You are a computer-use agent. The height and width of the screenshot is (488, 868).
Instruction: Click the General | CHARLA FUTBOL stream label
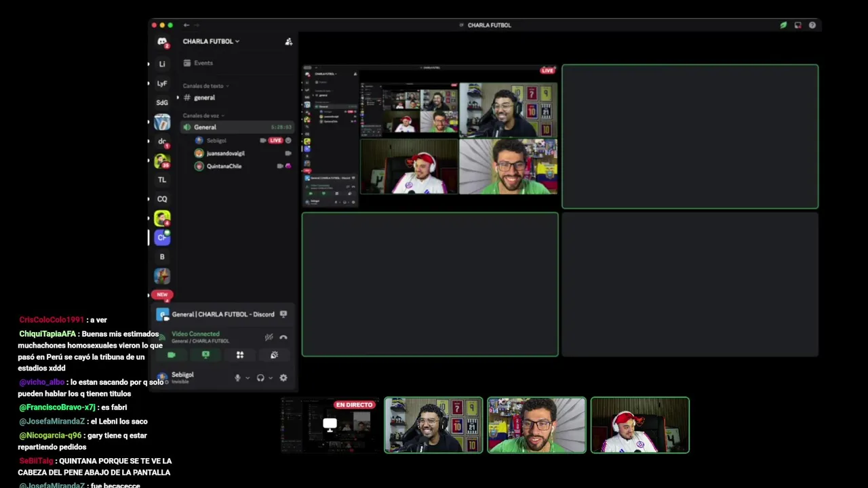click(x=223, y=314)
